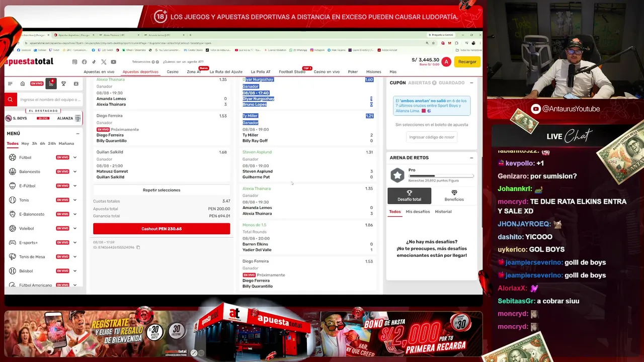This screenshot has width=644, height=362.
Task: Expand the E-sports+ category chevron
Action: point(75,242)
